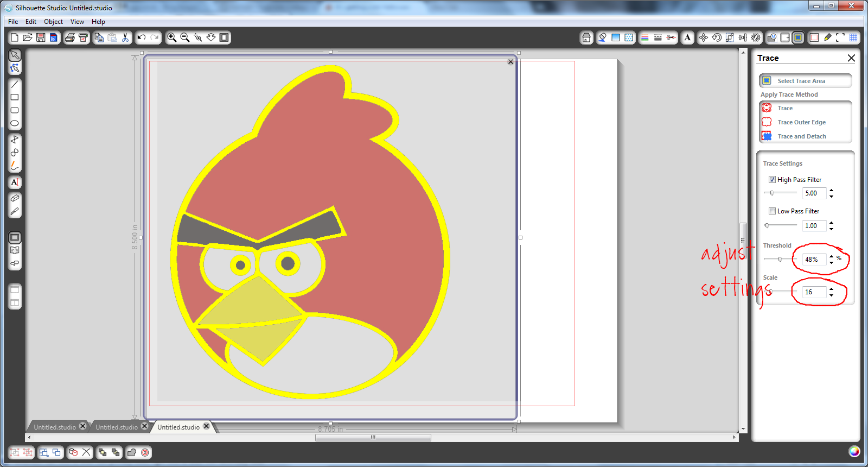Open the Line Style window

(x=658, y=37)
